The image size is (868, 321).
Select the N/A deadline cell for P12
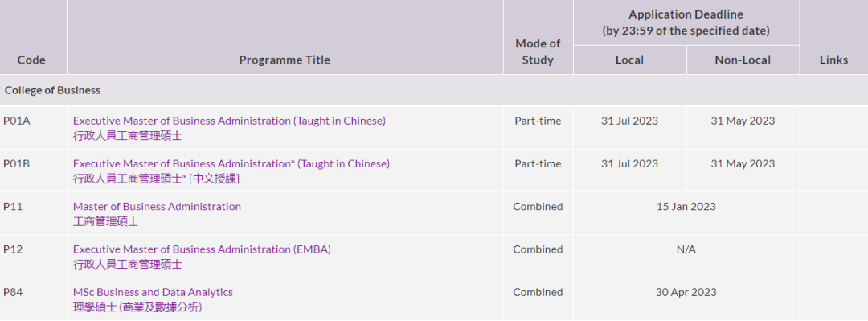coord(686,256)
